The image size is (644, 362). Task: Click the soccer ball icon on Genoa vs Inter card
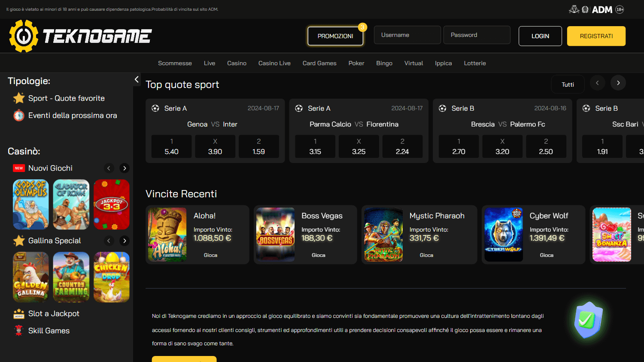155,109
